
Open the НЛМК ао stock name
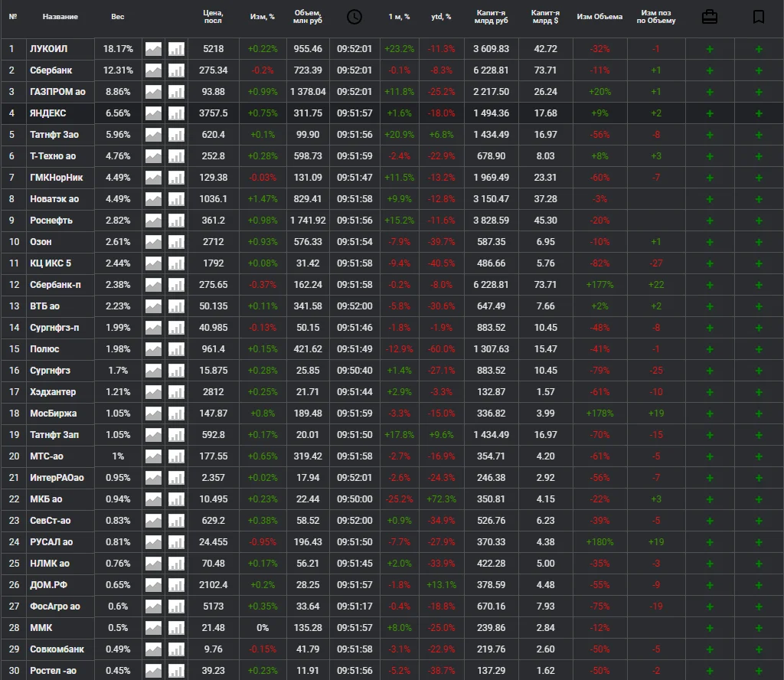click(x=50, y=564)
